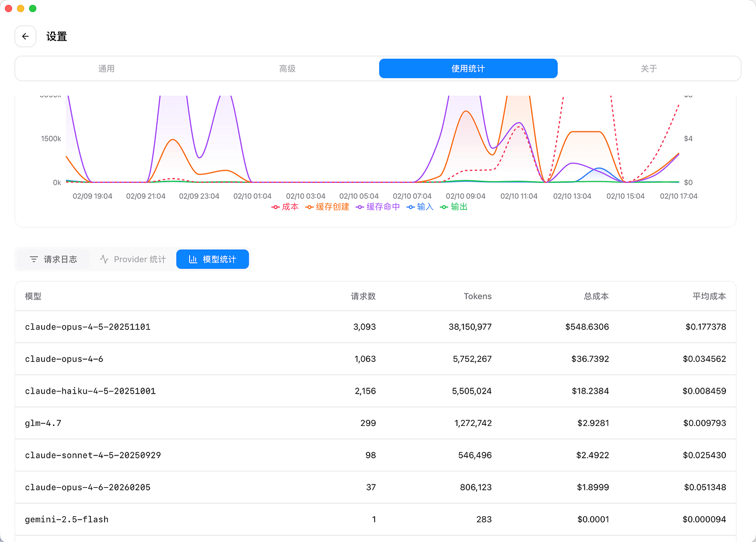756x542 pixels.
Task: Show the 请求日志 view
Action: coord(53,260)
